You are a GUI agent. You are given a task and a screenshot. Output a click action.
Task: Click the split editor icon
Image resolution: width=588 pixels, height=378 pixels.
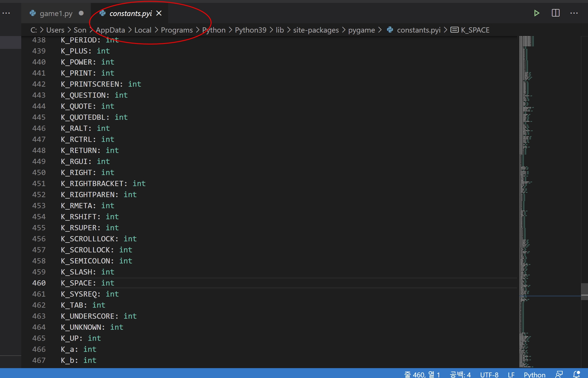[x=555, y=13]
